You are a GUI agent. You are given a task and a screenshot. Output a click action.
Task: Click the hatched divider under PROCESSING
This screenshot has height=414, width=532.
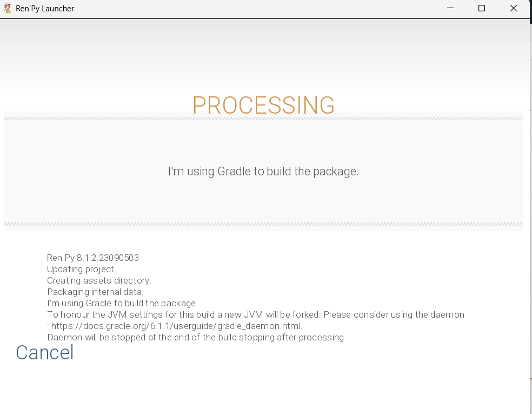click(x=263, y=119)
